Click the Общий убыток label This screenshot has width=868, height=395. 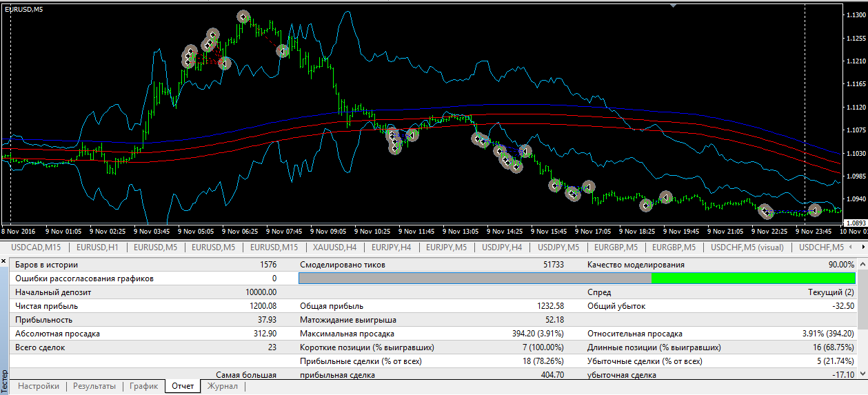tap(616, 306)
